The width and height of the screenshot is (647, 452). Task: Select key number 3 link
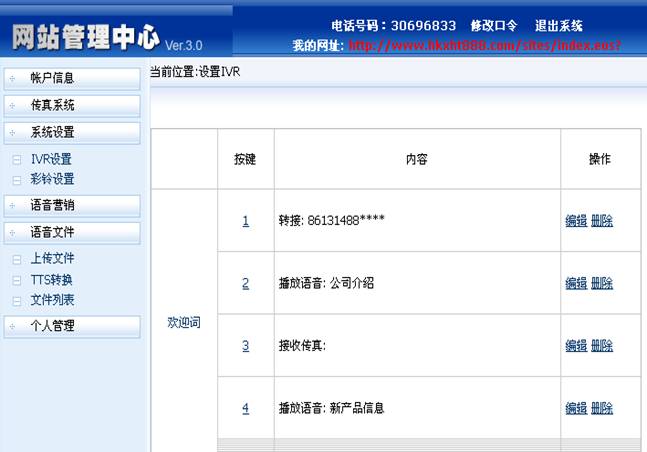[x=245, y=346]
